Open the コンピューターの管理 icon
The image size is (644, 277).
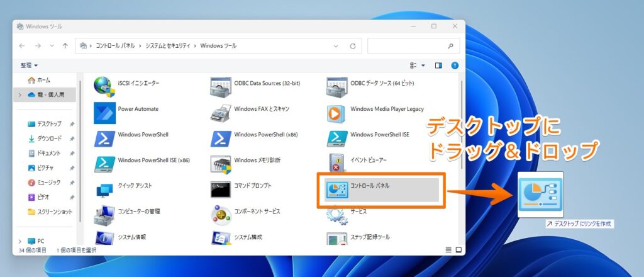pos(104,215)
